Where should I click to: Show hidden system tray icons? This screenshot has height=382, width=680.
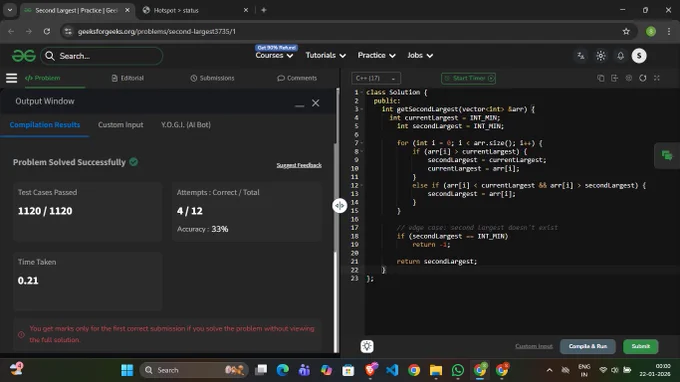(549, 370)
